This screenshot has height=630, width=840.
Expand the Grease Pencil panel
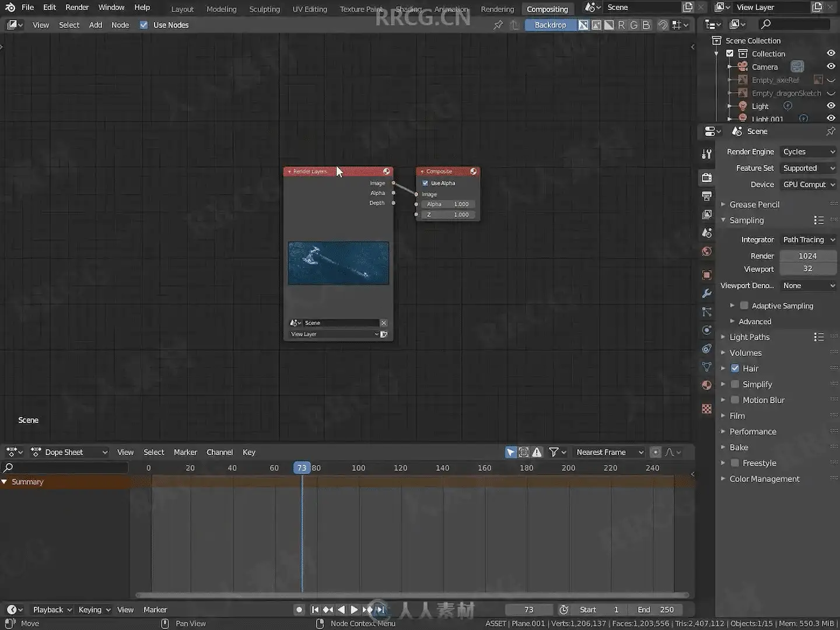tap(754, 205)
